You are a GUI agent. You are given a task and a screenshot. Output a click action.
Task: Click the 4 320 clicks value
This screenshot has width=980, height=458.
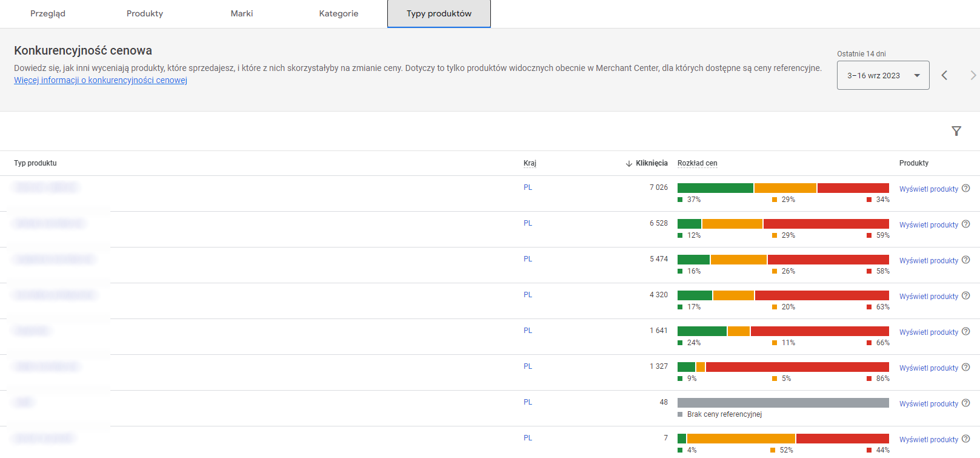[659, 295]
